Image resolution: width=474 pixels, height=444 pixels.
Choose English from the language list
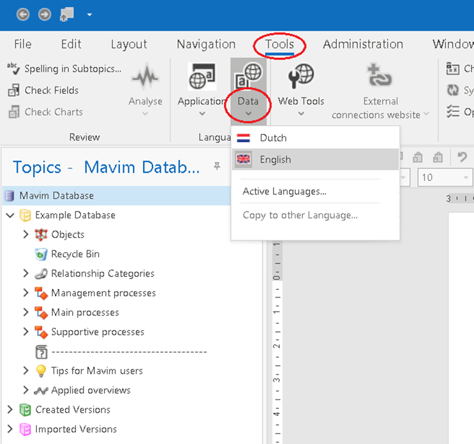tap(315, 159)
